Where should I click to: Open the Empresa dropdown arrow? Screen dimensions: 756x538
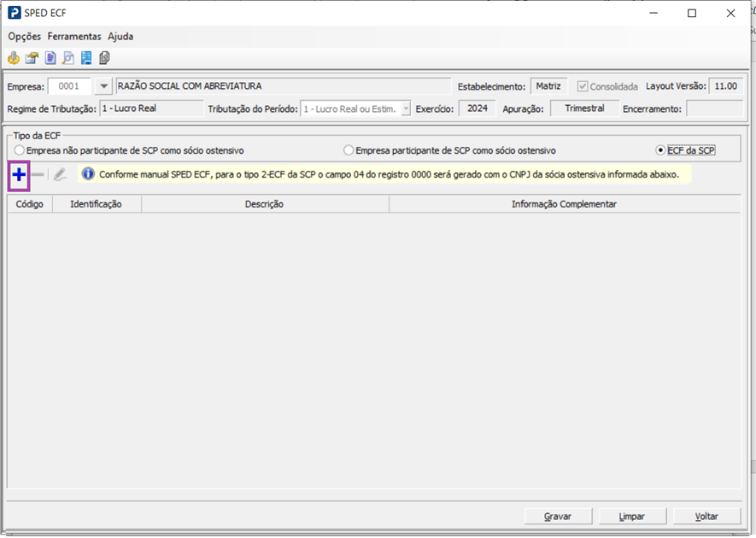point(103,86)
